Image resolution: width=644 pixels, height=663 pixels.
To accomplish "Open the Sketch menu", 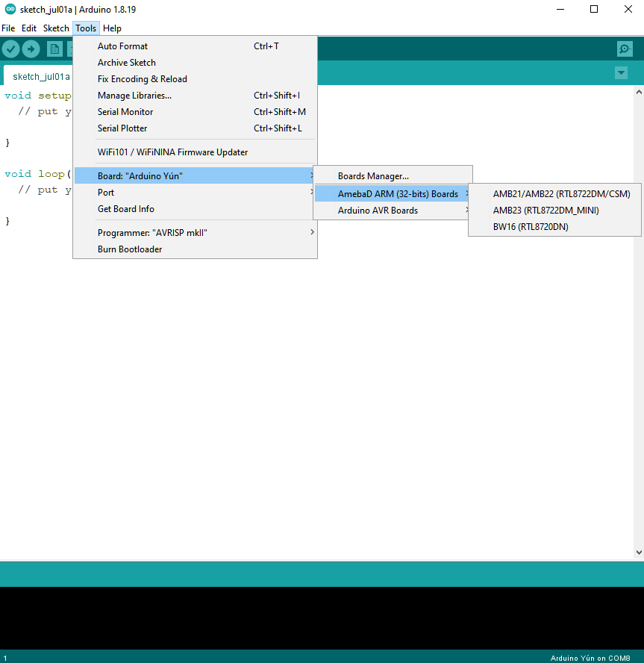I will pyautogui.click(x=56, y=28).
